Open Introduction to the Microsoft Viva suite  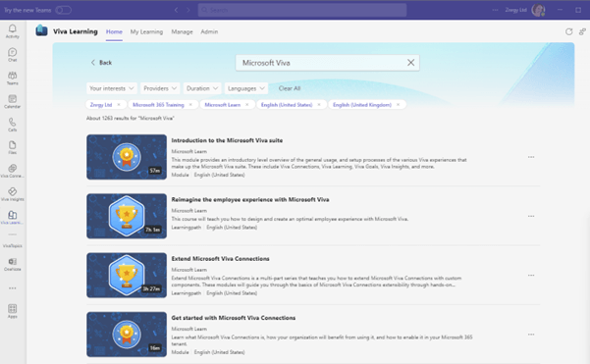tap(227, 140)
